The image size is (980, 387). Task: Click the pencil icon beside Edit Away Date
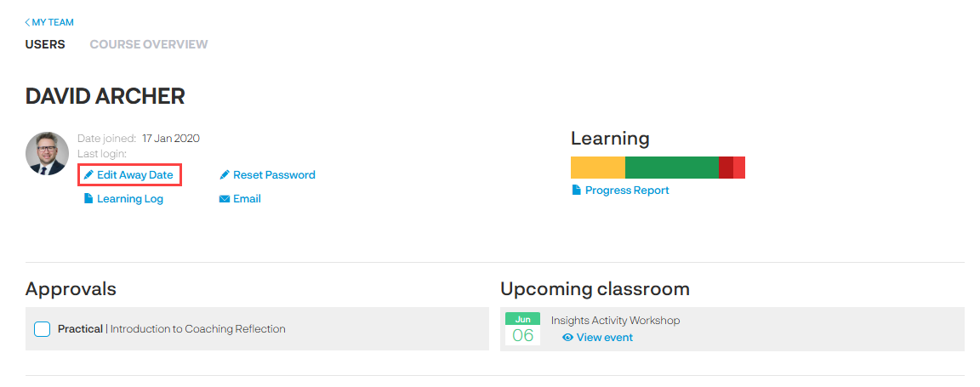pyautogui.click(x=88, y=175)
